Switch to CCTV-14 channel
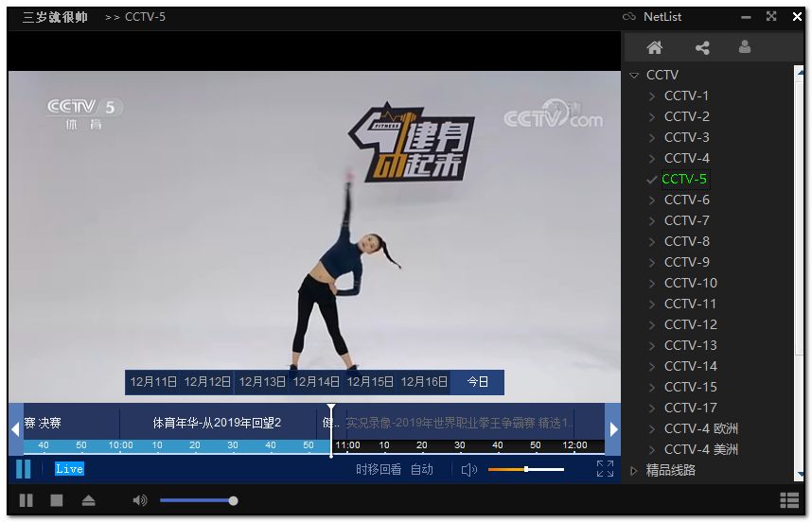This screenshot has height=522, width=812. point(690,366)
